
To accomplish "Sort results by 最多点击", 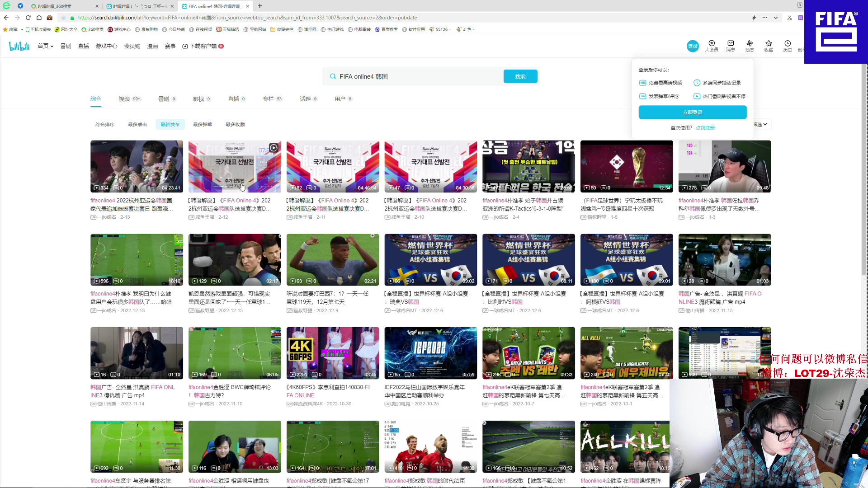I will click(x=137, y=124).
